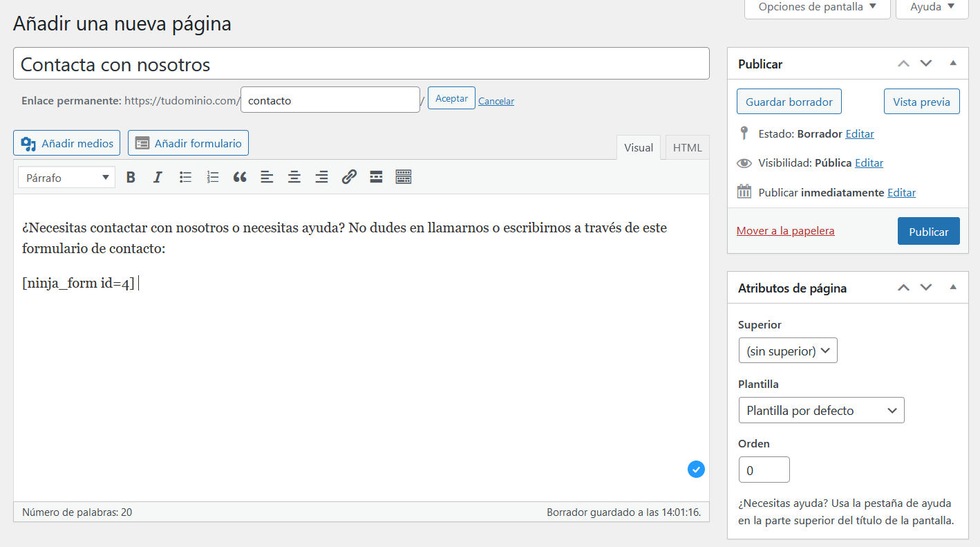This screenshot has height=547, width=980.
Task: Publish the page with Publicar button
Action: 929,232
